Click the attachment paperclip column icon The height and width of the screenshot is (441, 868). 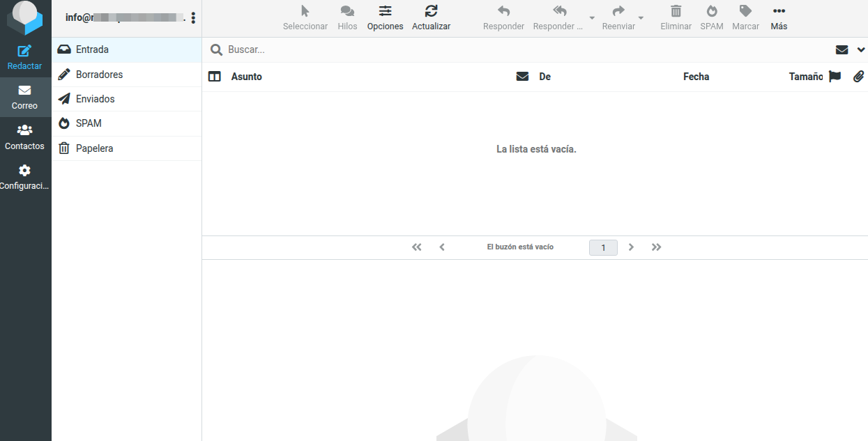point(859,77)
